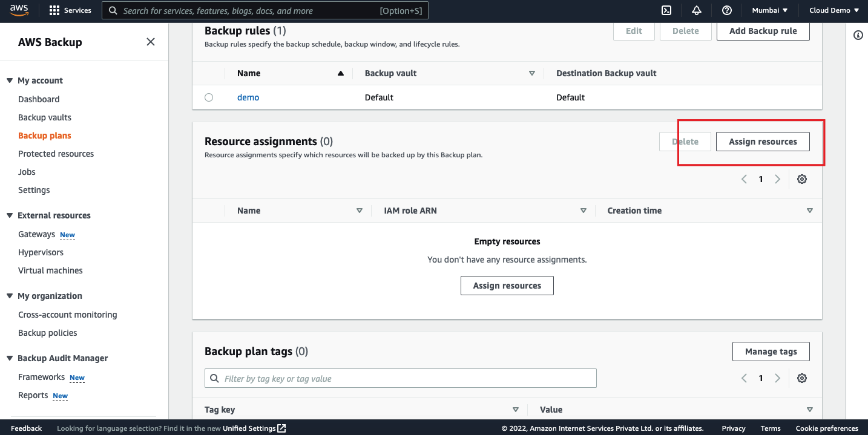This screenshot has height=435, width=868.
Task: Open Backup plans in the sidebar
Action: (45, 136)
